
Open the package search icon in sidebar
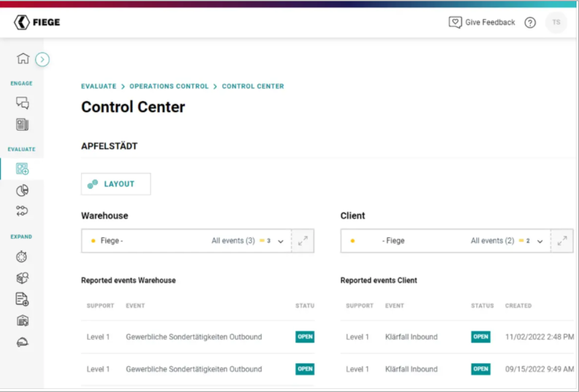pyautogui.click(x=23, y=278)
